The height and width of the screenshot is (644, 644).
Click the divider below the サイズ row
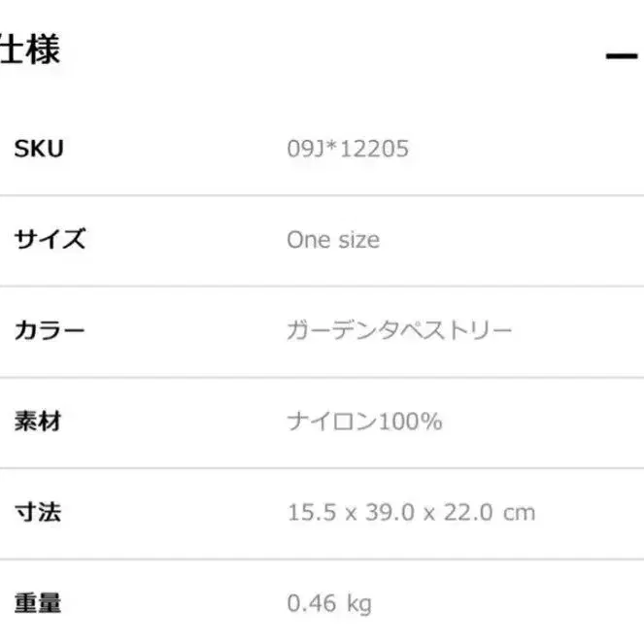coord(322,286)
